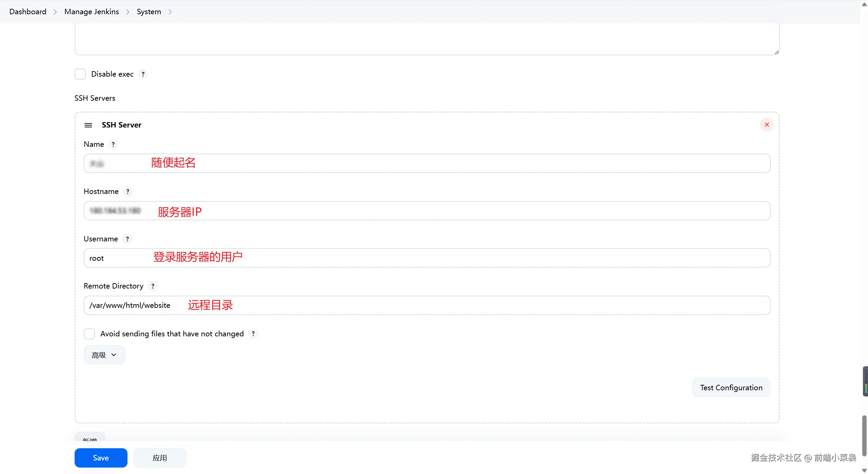Open the Manage Jenkins breadcrumb
Image resolution: width=868 pixels, height=474 pixels.
pyautogui.click(x=92, y=12)
